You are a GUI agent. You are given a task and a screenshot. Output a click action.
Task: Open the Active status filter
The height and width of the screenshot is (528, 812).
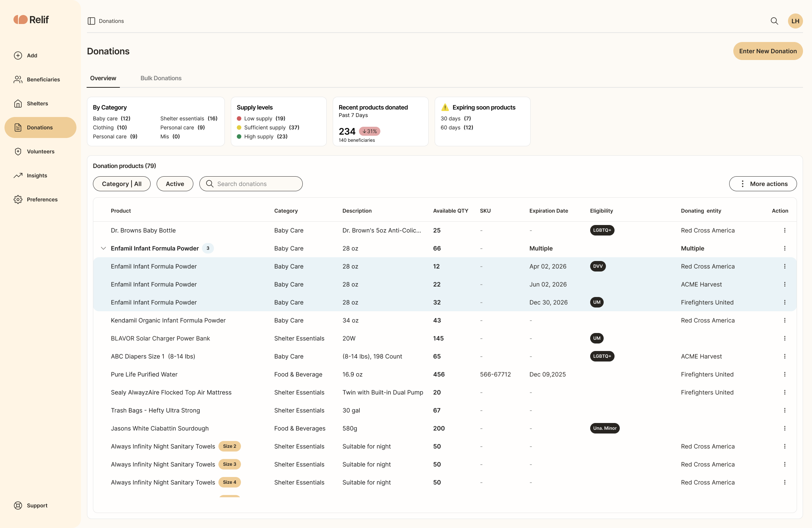175,184
